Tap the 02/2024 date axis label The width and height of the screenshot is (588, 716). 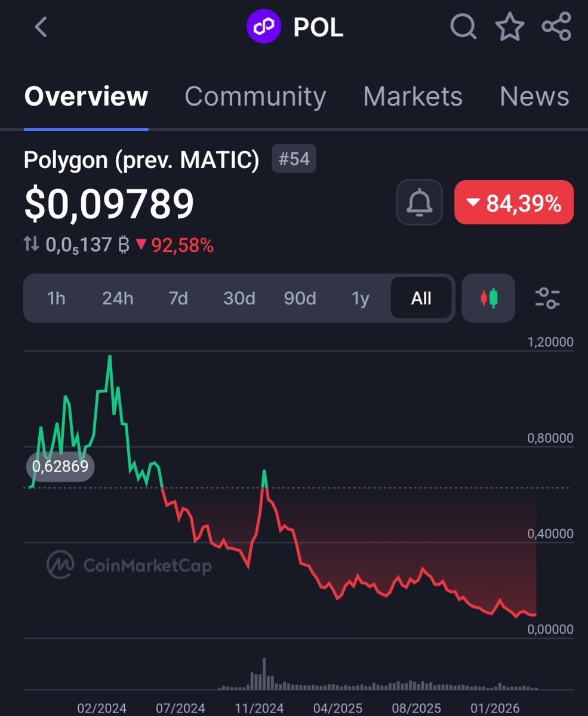point(102,708)
